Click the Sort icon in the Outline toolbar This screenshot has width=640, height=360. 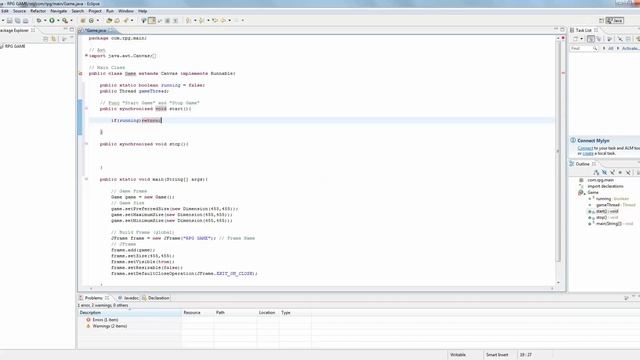[596, 173]
